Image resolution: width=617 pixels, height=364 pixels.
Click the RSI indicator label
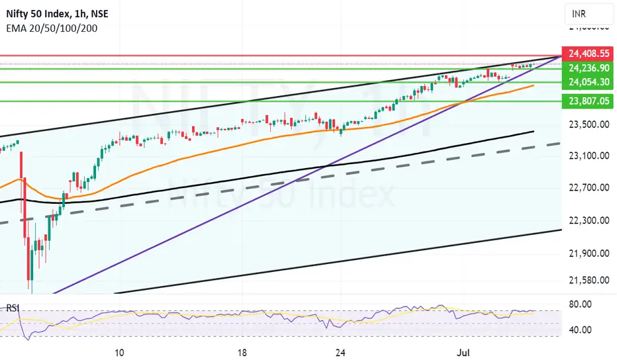(x=13, y=308)
